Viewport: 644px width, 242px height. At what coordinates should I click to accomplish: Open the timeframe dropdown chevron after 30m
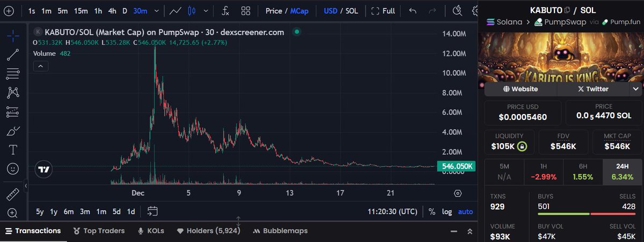tap(156, 11)
